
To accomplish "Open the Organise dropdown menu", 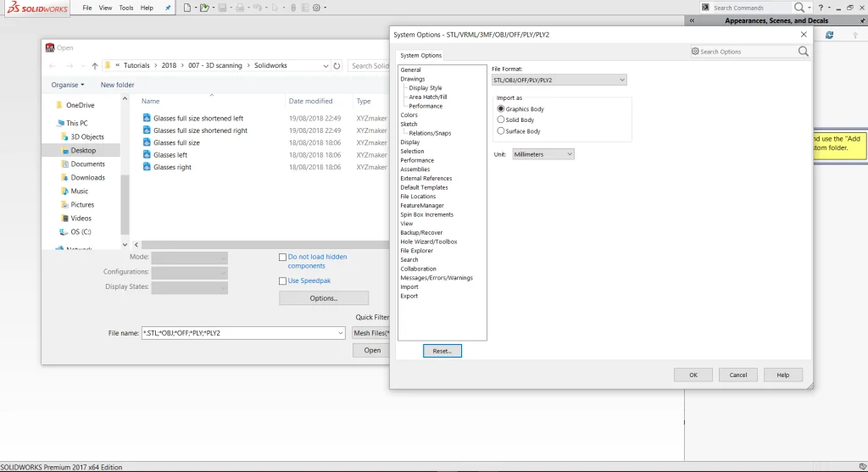I will [x=68, y=85].
